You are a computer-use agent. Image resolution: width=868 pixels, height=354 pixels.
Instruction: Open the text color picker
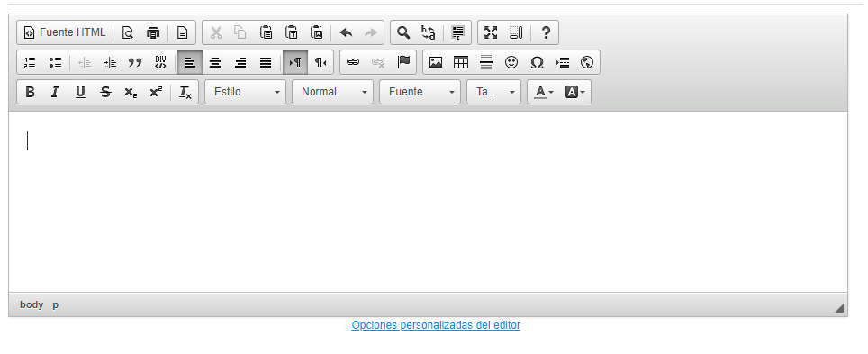544,92
